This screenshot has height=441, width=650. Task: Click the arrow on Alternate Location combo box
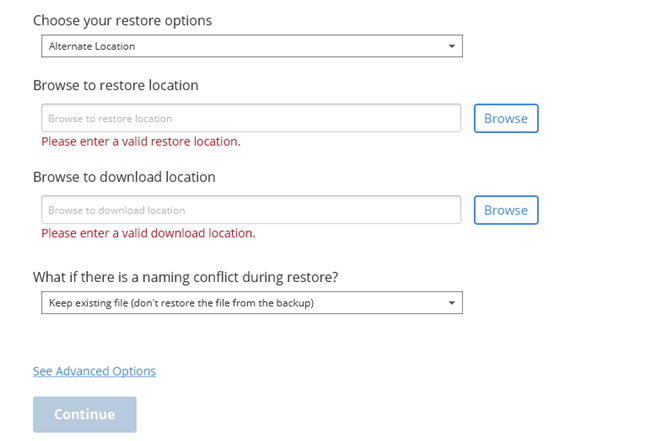(451, 46)
